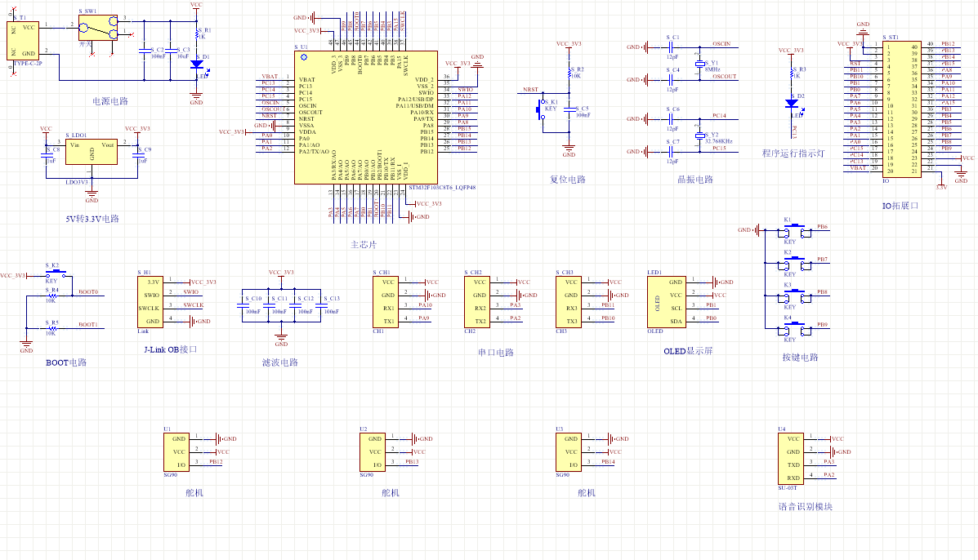Select the U3 SG90 servo connector

click(x=569, y=452)
